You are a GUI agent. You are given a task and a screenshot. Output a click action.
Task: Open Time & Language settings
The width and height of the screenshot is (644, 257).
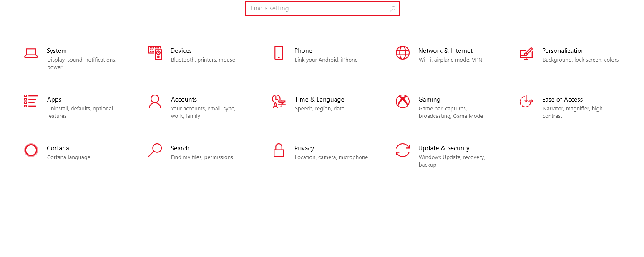coord(319,100)
